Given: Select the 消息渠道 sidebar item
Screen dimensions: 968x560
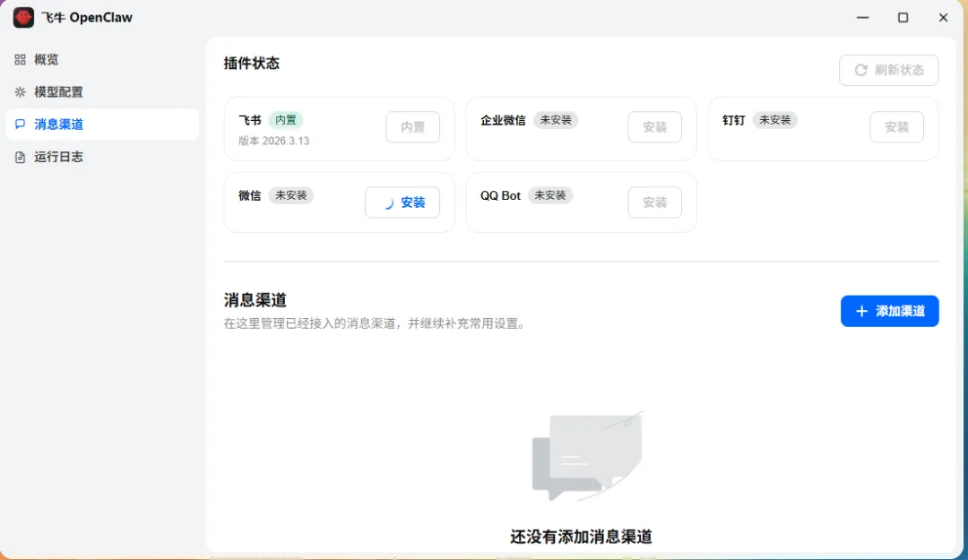Looking at the screenshot, I should [x=102, y=125].
